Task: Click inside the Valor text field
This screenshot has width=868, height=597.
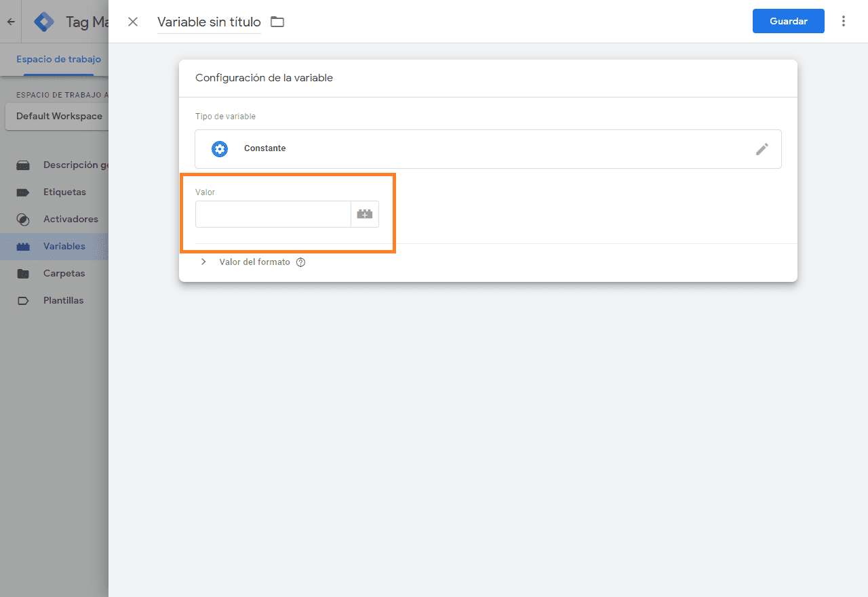Action: 273,213
